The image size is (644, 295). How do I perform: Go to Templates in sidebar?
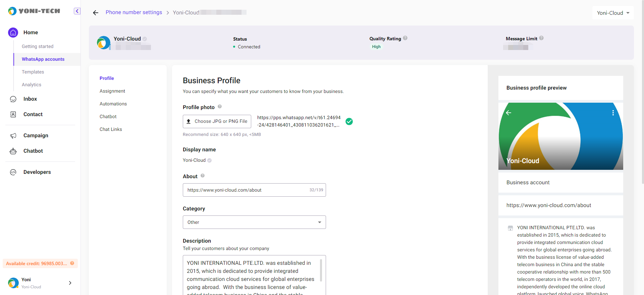click(33, 72)
